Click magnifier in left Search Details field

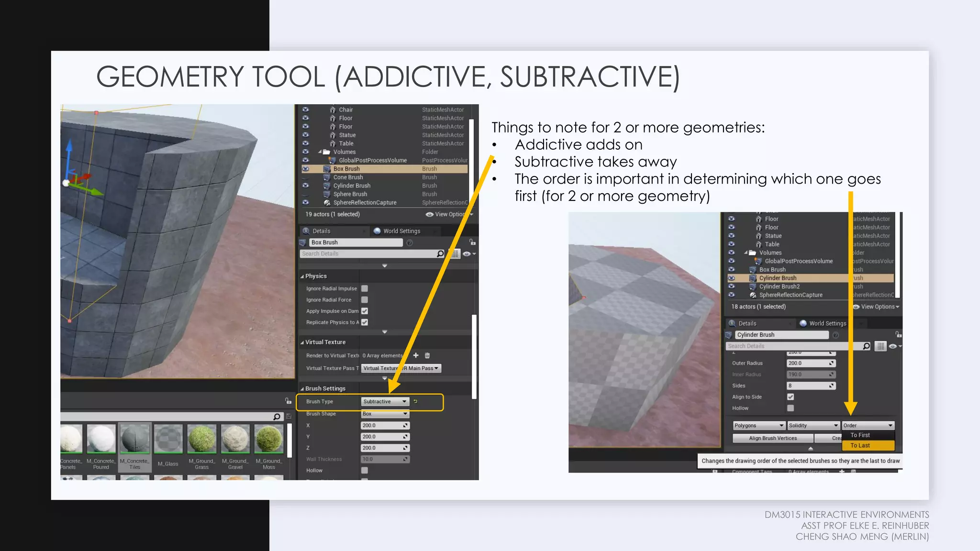(x=440, y=253)
